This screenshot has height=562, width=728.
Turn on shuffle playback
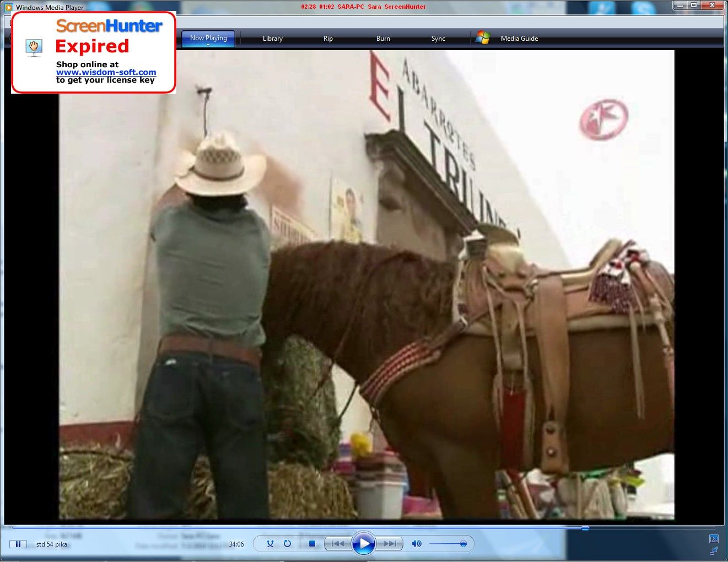[270, 544]
